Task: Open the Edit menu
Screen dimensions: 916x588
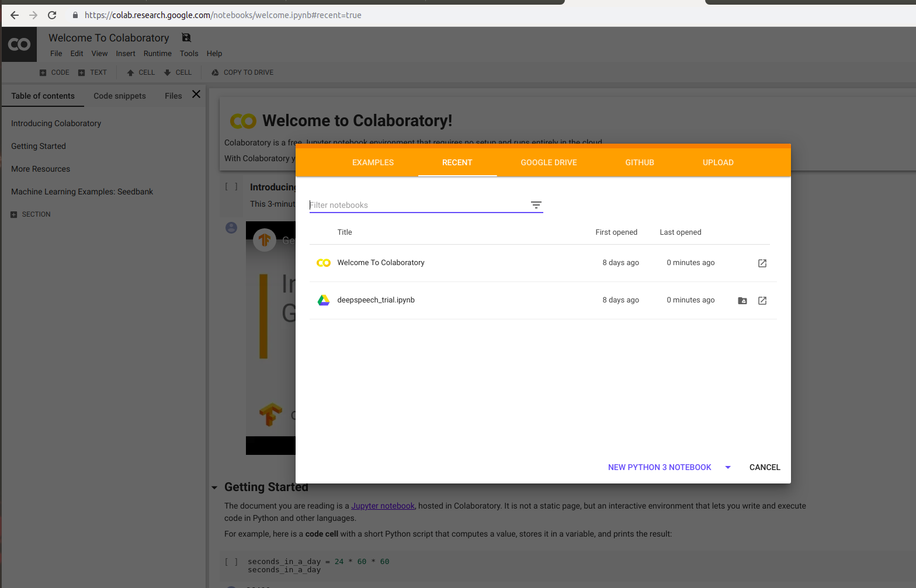Action: (77, 53)
